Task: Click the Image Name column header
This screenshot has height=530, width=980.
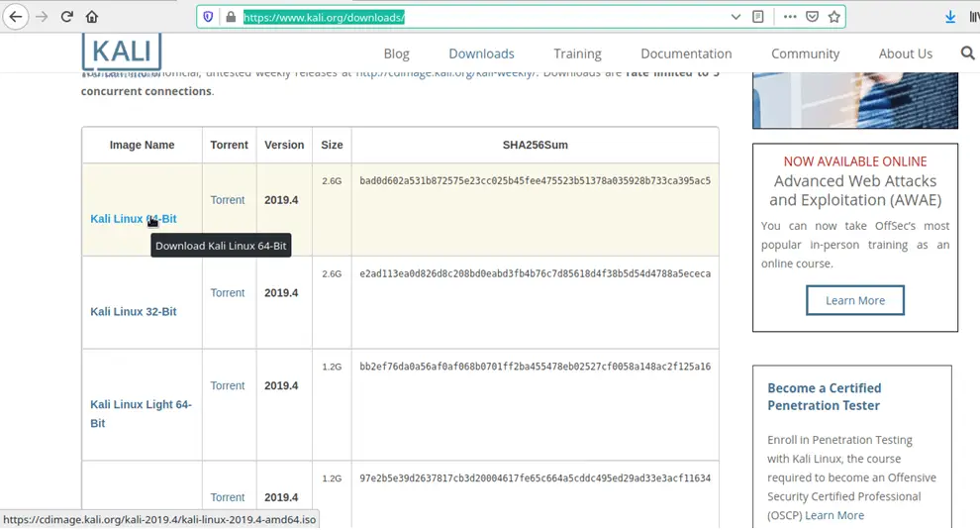Action: click(142, 145)
